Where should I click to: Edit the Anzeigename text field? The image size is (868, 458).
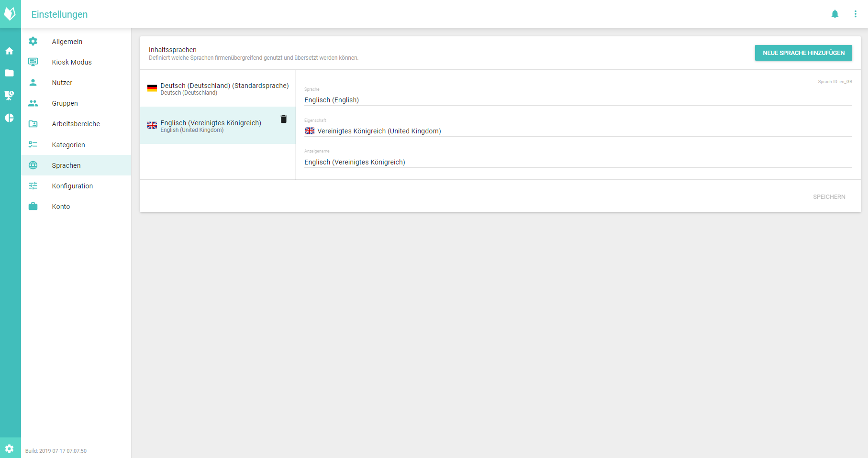pyautogui.click(x=578, y=162)
